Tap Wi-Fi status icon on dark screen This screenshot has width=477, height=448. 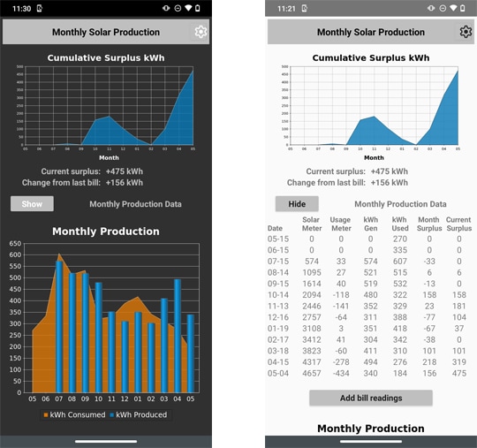point(188,8)
